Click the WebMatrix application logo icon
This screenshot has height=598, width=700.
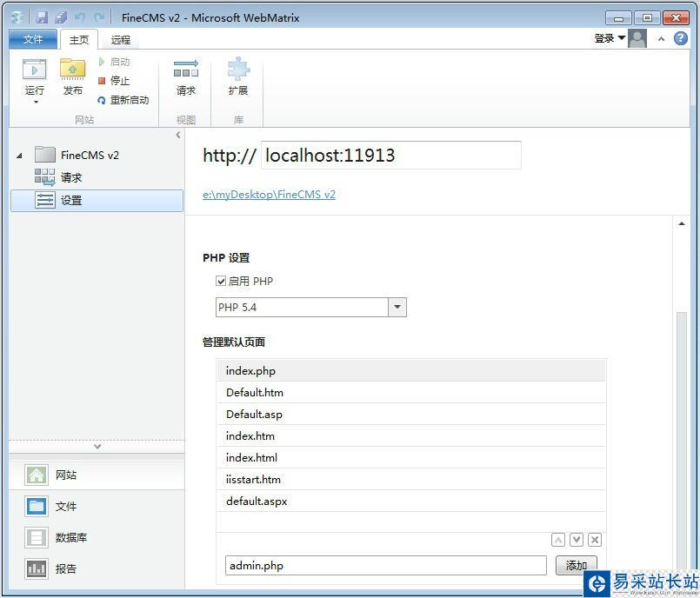pos(18,17)
